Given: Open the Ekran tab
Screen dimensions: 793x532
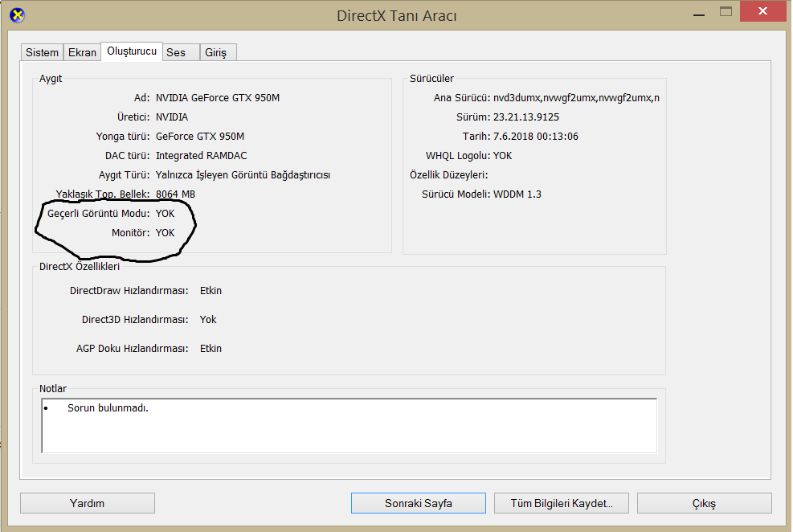Looking at the screenshot, I should pyautogui.click(x=82, y=52).
